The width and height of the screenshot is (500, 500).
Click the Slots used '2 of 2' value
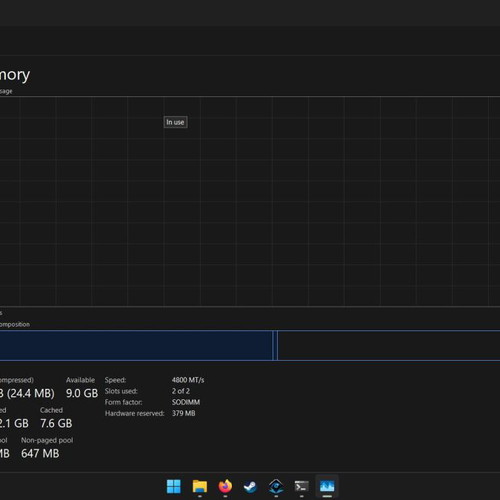pos(181,391)
